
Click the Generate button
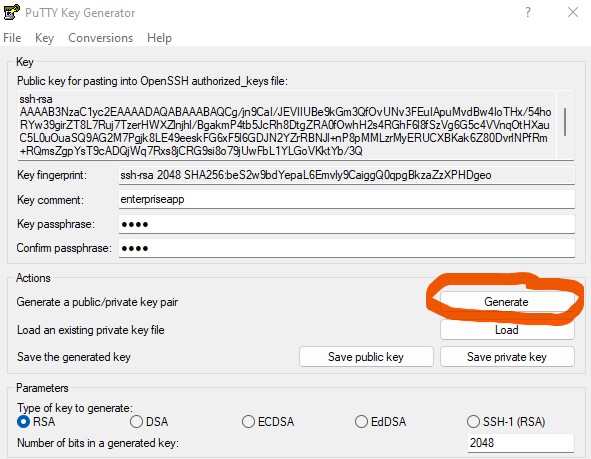point(507,301)
